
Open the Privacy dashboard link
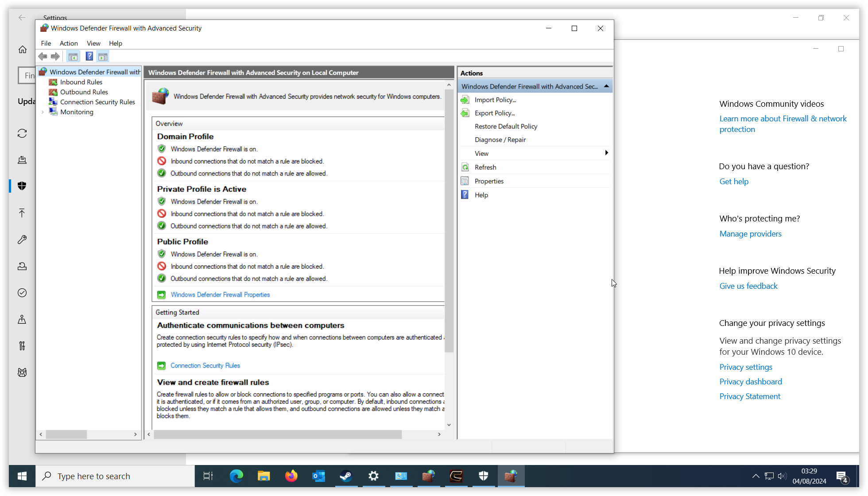pos(751,381)
